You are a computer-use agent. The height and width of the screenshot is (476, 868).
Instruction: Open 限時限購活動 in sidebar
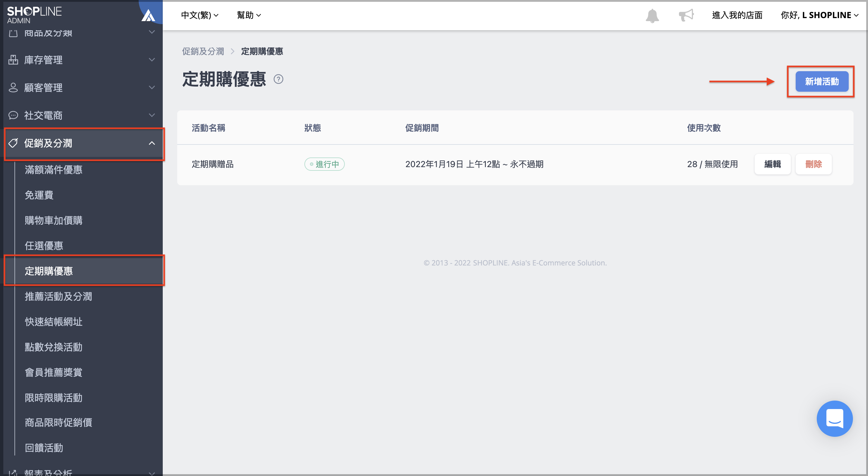click(54, 398)
